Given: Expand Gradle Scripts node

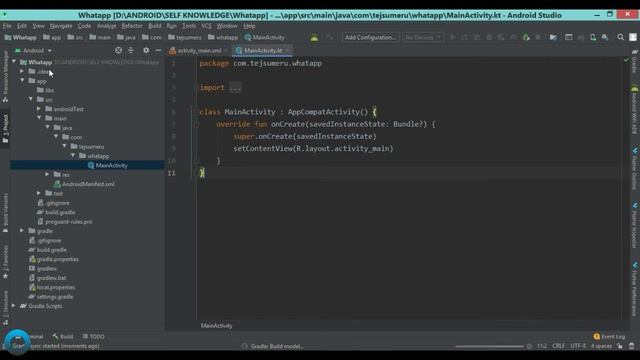Looking at the screenshot, I should coord(14,306).
